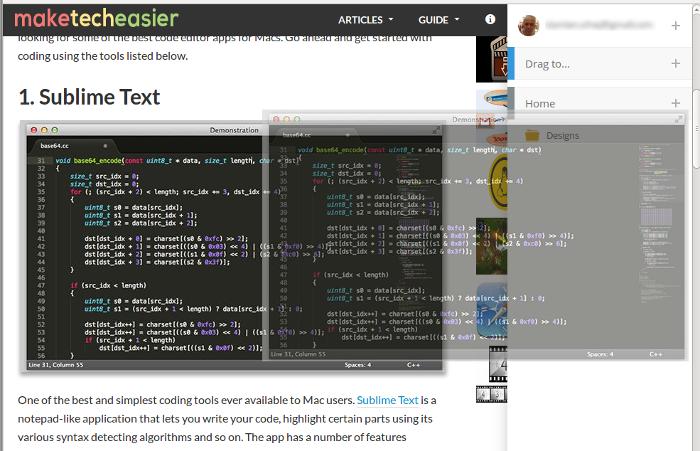Click 'C++' label in the dragged ghost window
The image size is (700, 451).
(x=656, y=354)
